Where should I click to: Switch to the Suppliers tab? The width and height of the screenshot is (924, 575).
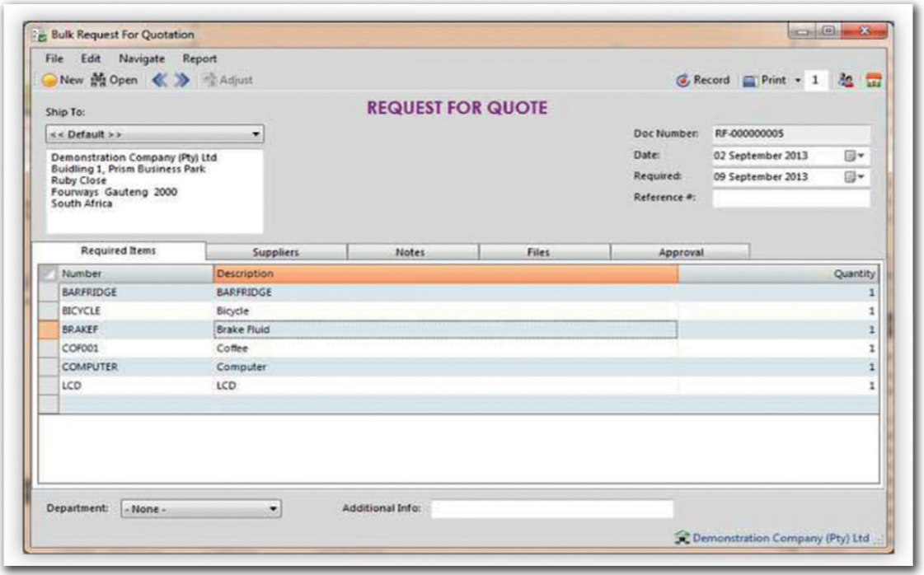point(275,252)
